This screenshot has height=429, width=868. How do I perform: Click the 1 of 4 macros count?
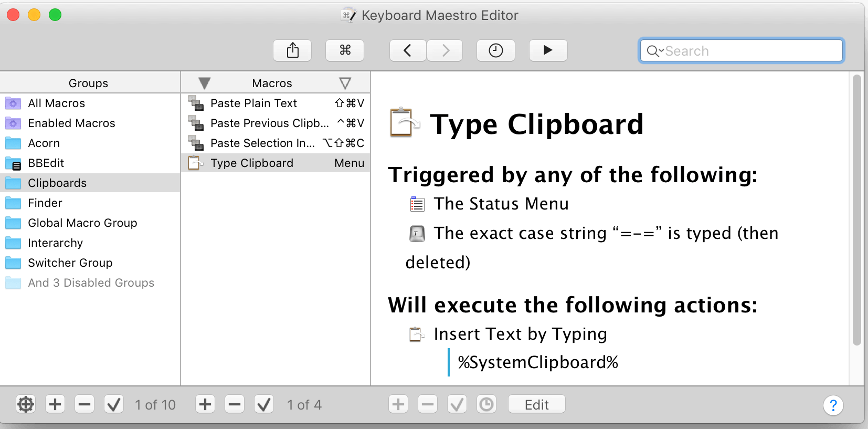304,405
